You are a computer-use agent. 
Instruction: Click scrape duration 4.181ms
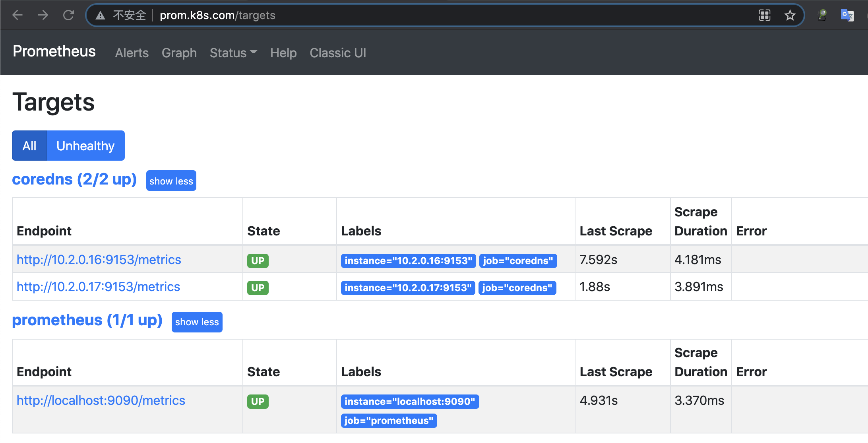tap(697, 260)
